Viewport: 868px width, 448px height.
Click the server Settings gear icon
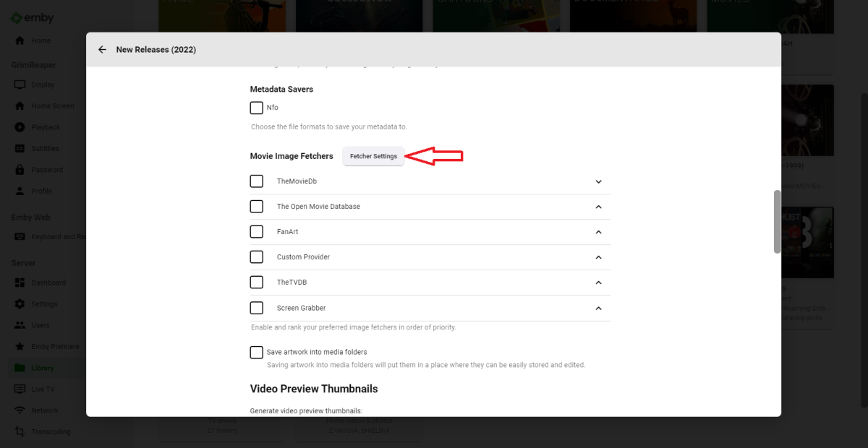point(20,304)
